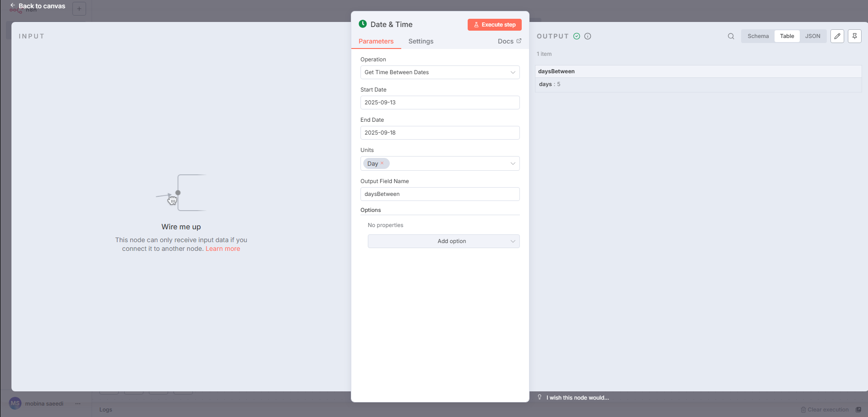Click the search icon in output panel
This screenshot has width=868, height=417.
[x=731, y=36]
